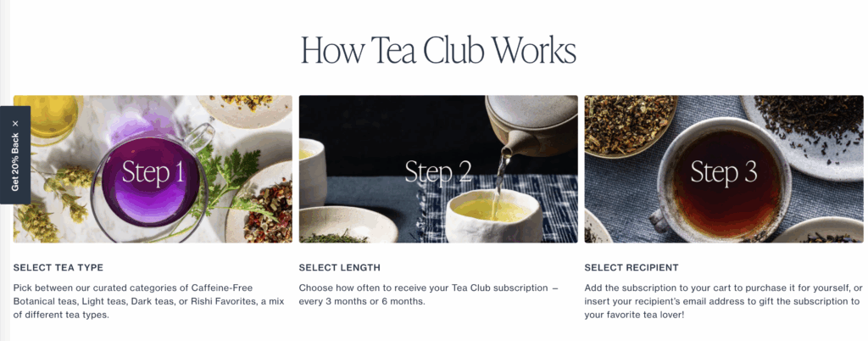Viewport: 868px width, 341px height.
Task: Click the teapot spout in Step 2 image
Action: (x=509, y=148)
